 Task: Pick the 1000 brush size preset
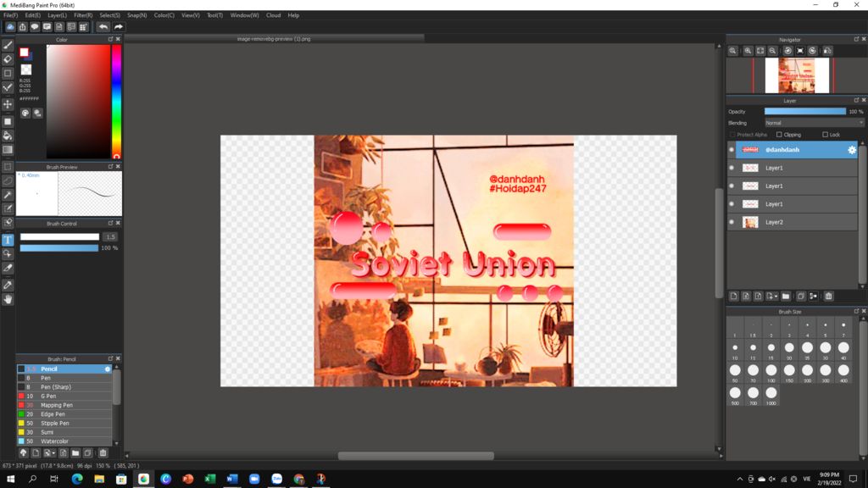click(771, 396)
